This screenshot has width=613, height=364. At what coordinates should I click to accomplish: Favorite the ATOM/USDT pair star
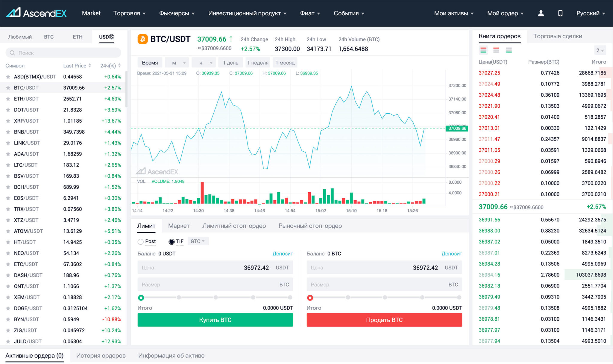coord(8,231)
